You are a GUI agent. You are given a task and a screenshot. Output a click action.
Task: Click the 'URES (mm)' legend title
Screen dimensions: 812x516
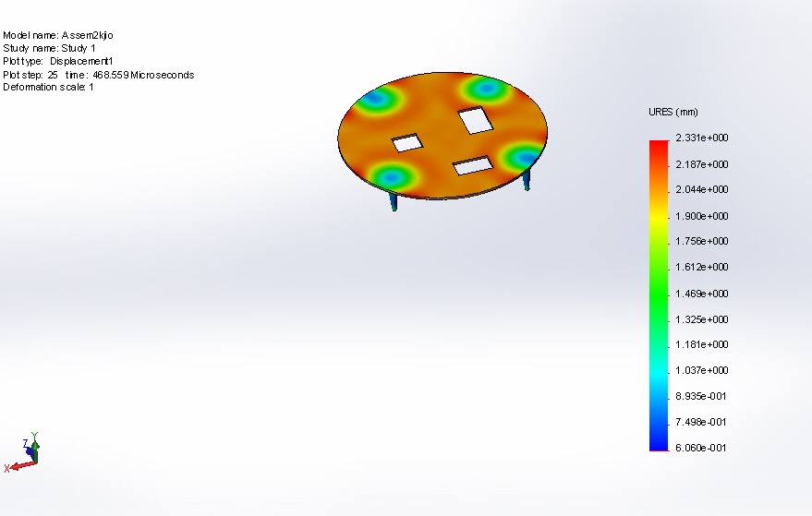673,112
